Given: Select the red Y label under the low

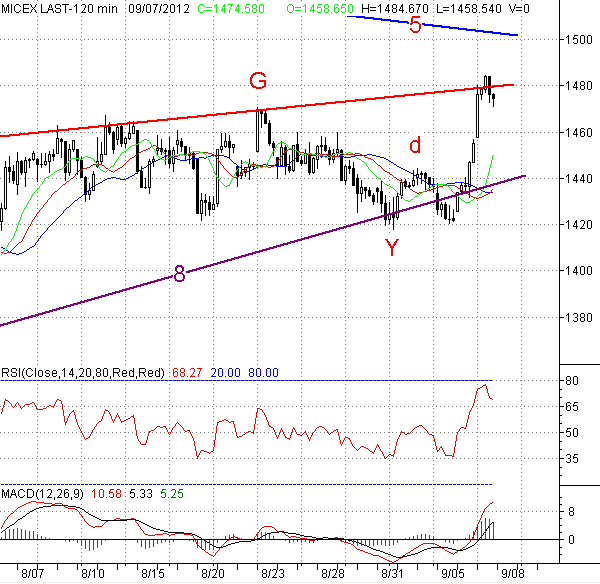Looking at the screenshot, I should tap(394, 248).
